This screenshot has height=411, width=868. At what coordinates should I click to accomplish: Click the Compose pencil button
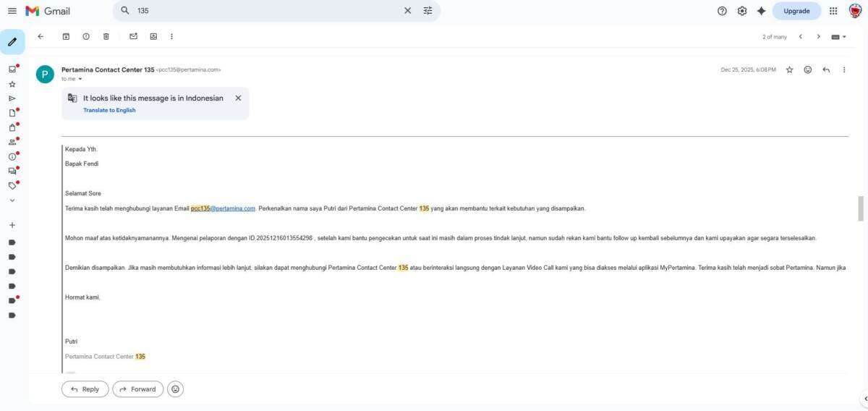(x=12, y=42)
